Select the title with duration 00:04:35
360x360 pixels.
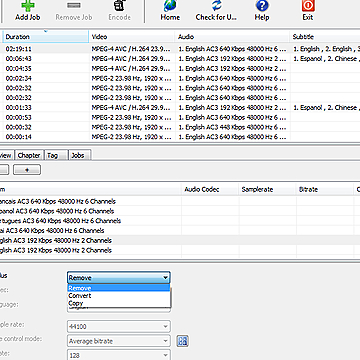[x=180, y=69]
